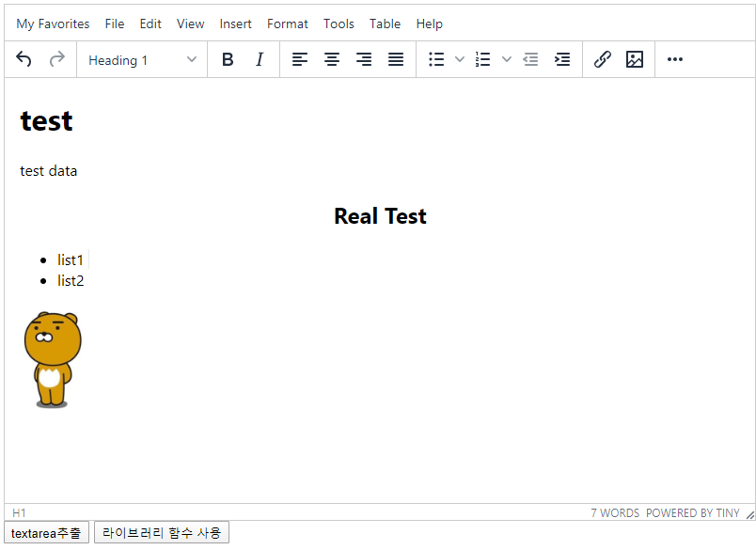Open the Help menu
This screenshot has width=756, height=550.
click(429, 24)
